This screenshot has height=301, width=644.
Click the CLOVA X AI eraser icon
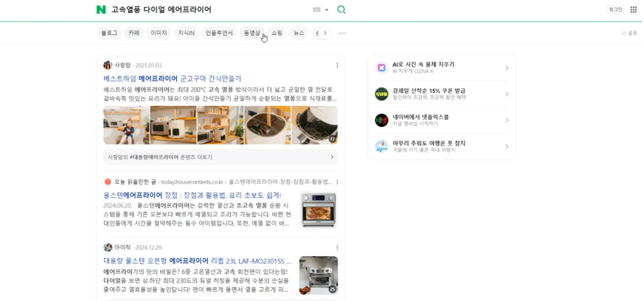click(x=381, y=67)
